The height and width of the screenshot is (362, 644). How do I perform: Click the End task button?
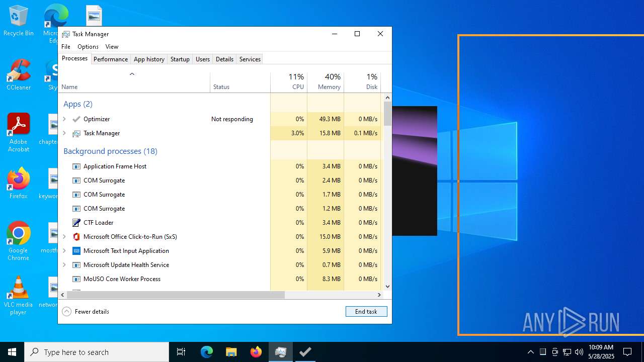coord(366,312)
